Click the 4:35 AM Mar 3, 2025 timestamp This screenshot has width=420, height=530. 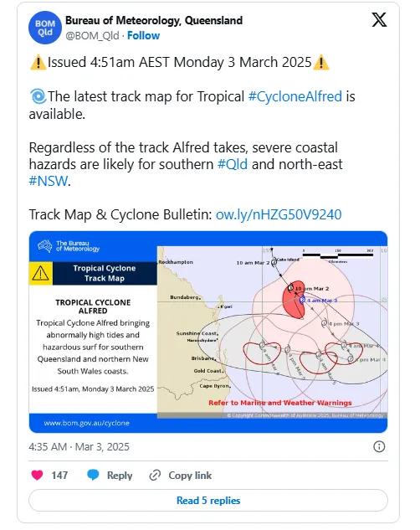click(79, 447)
